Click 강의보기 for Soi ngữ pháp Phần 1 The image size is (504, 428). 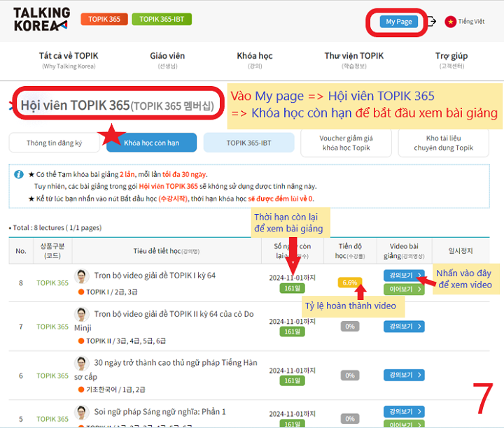click(x=404, y=412)
